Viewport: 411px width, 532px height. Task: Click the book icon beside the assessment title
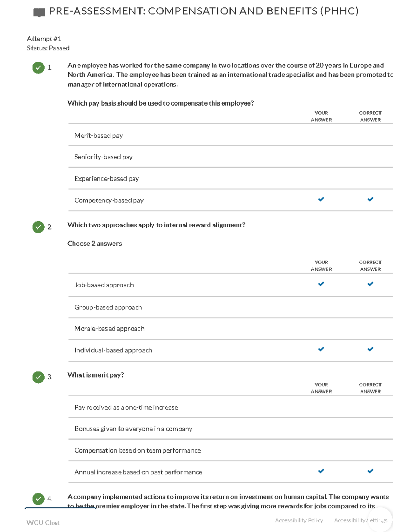pyautogui.click(x=39, y=13)
